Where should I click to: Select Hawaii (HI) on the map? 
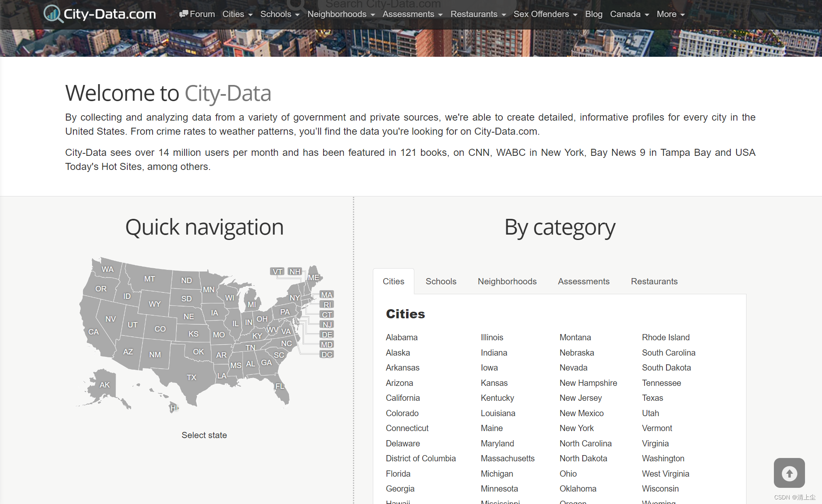[174, 408]
